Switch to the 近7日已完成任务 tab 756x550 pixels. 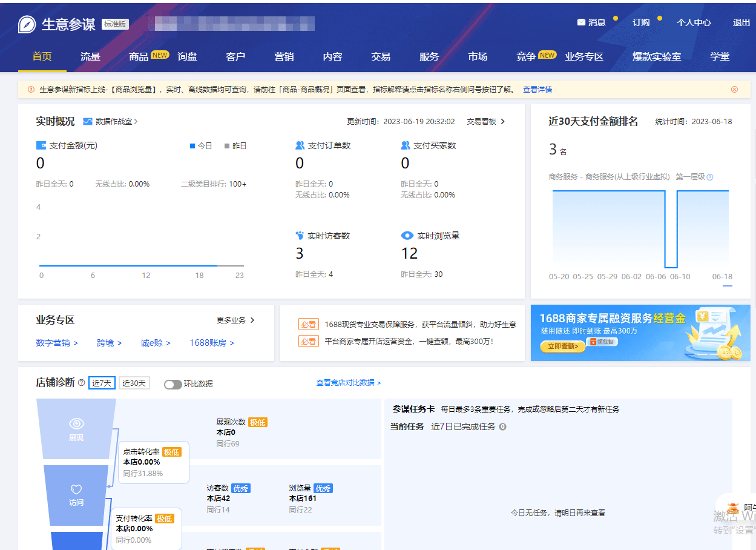[463, 427]
